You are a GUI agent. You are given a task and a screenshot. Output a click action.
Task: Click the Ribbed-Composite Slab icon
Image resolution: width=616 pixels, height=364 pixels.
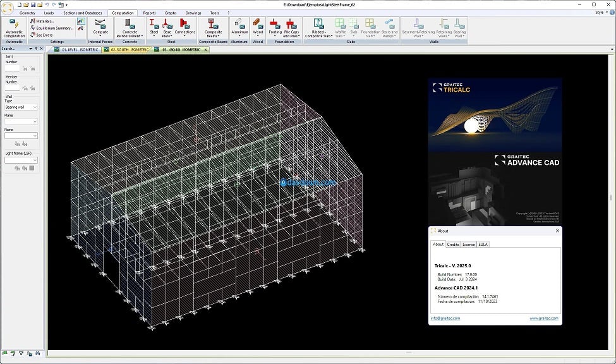click(318, 23)
